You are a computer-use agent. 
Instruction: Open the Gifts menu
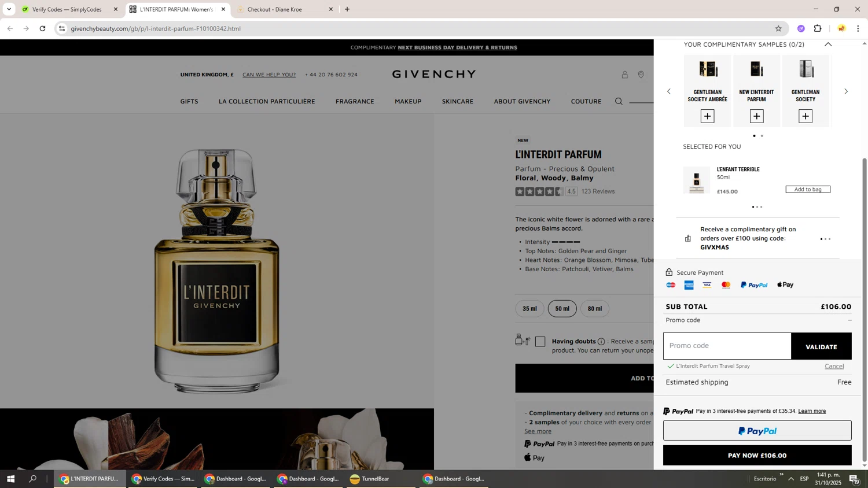189,101
